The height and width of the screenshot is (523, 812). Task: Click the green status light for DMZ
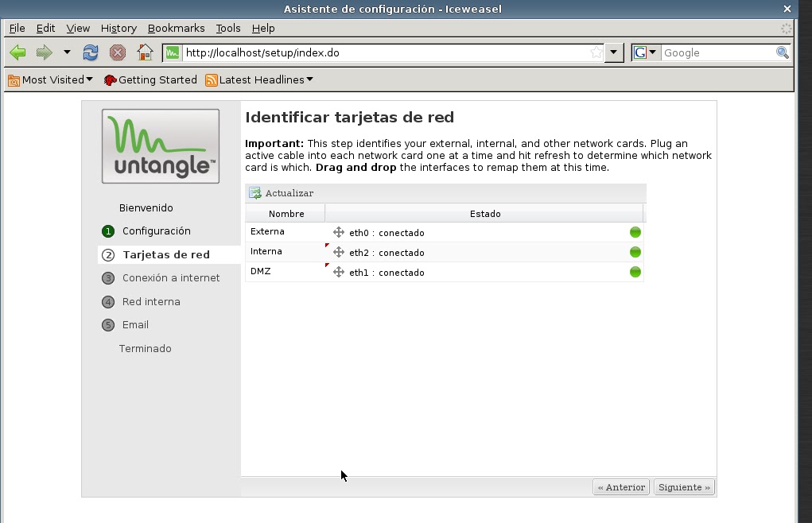click(x=635, y=272)
